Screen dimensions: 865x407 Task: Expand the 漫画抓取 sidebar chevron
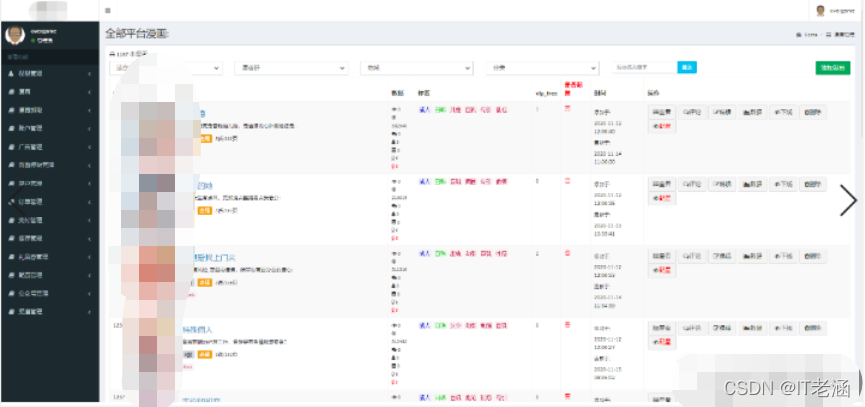point(89,110)
